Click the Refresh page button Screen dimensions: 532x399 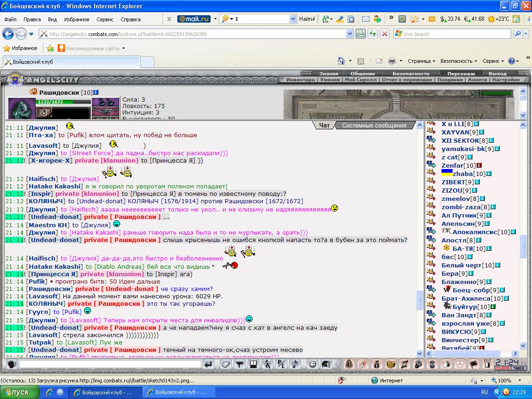(x=373, y=34)
